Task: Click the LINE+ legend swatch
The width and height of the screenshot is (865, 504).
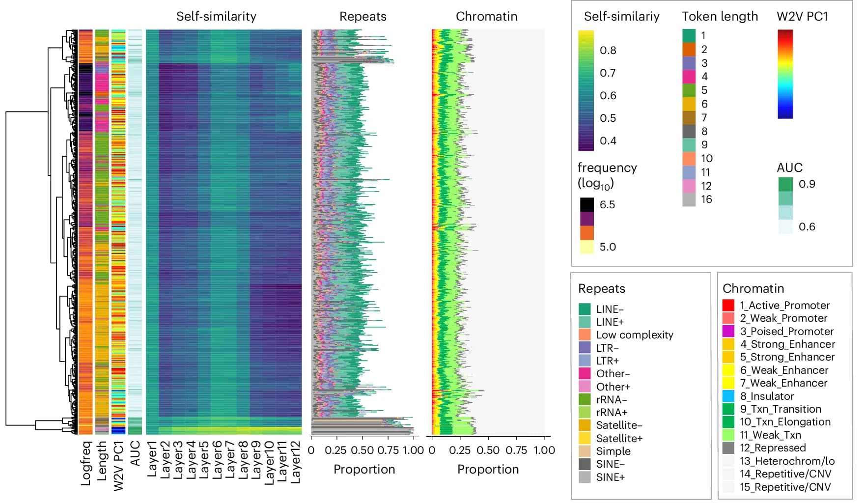Action: 585,322
